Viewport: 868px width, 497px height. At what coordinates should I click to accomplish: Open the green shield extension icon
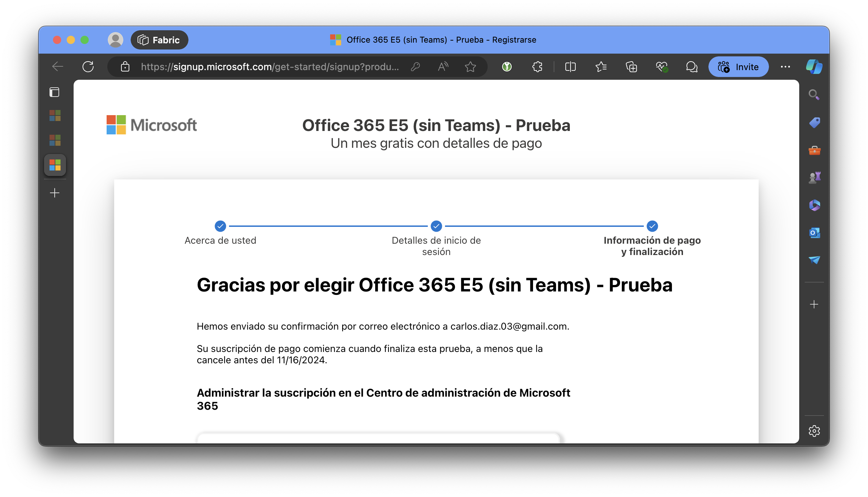point(507,67)
